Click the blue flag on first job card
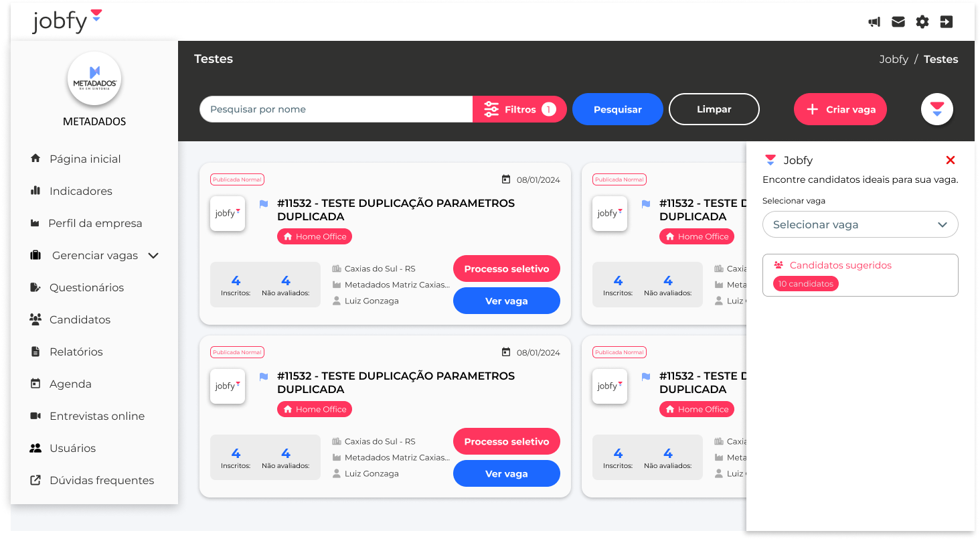The height and width of the screenshot is (539, 980). pyautogui.click(x=264, y=204)
